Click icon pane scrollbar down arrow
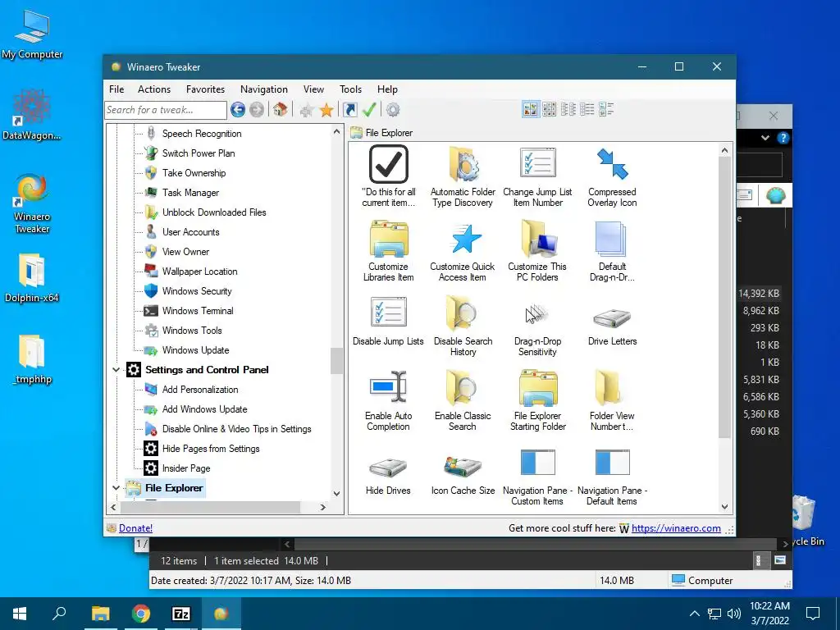Screen dimensions: 840x630 (x=725, y=506)
